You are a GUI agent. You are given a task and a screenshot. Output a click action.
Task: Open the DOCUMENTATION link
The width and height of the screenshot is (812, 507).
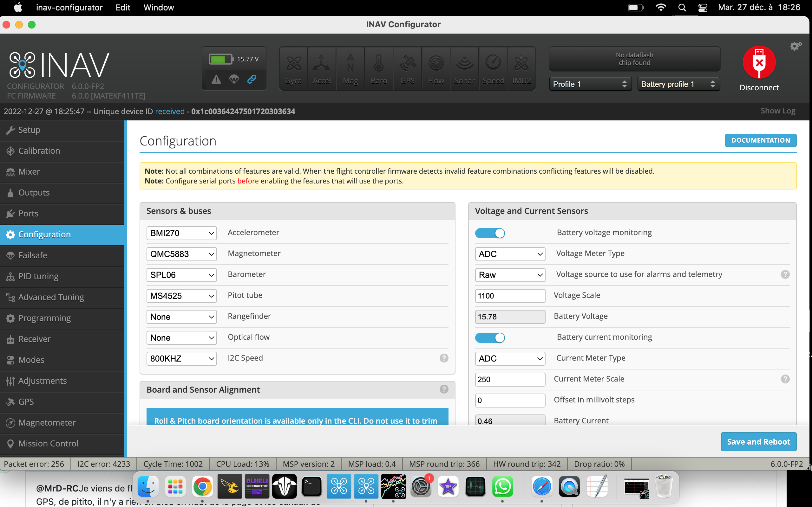[x=760, y=140]
